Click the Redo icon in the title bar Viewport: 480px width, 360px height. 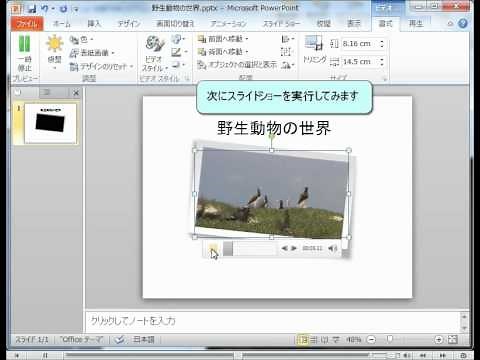[63, 8]
